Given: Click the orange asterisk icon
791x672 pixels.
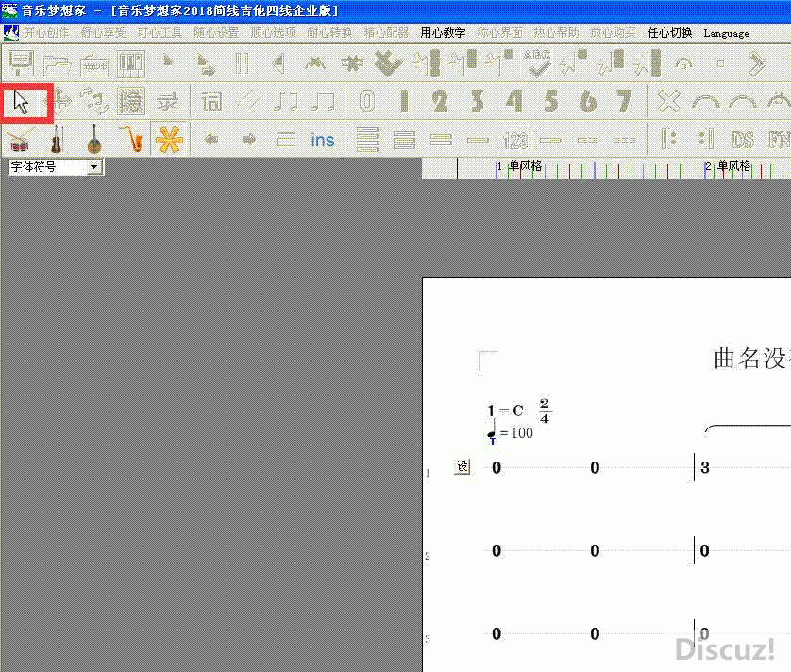Looking at the screenshot, I should point(169,140).
